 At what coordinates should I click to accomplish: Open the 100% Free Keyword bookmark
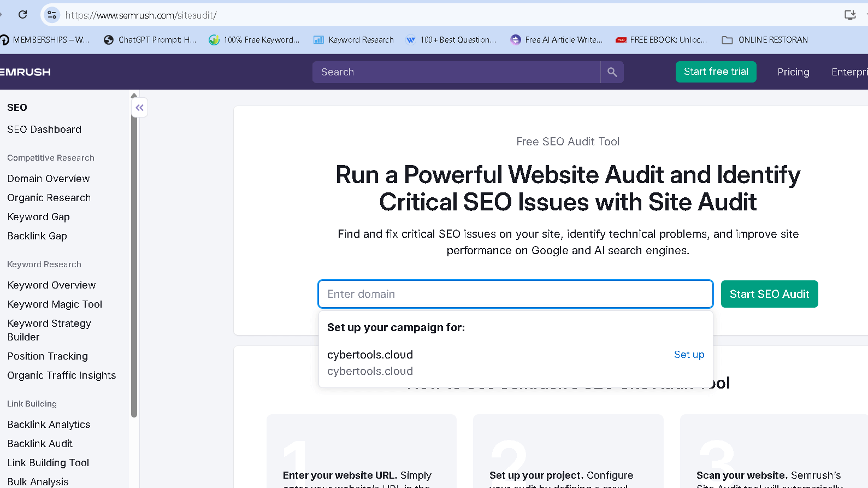point(255,40)
